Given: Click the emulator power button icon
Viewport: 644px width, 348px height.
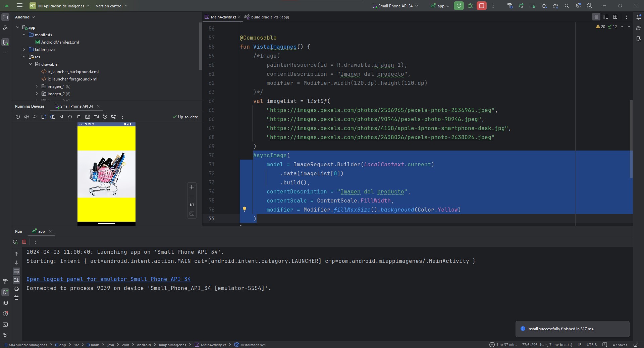Looking at the screenshot, I should point(18,117).
